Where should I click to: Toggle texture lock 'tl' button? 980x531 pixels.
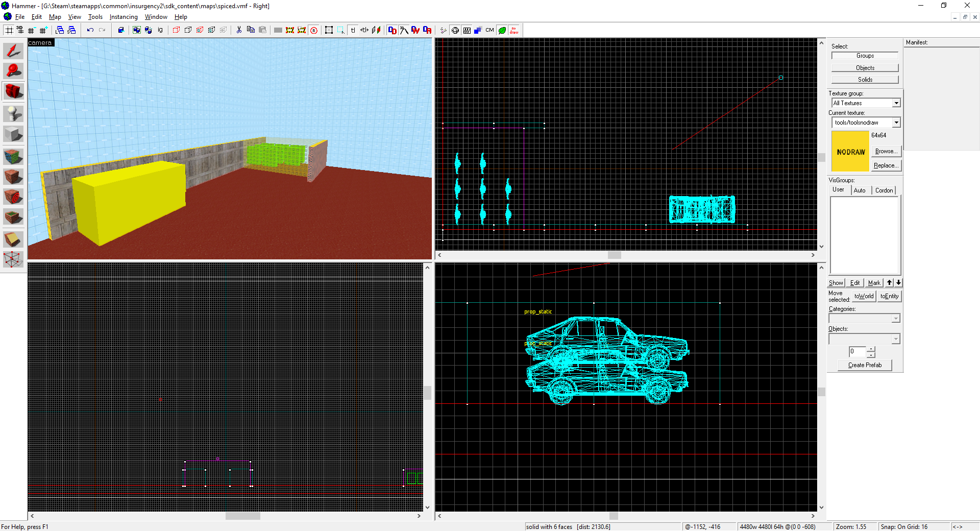pyautogui.click(x=353, y=30)
